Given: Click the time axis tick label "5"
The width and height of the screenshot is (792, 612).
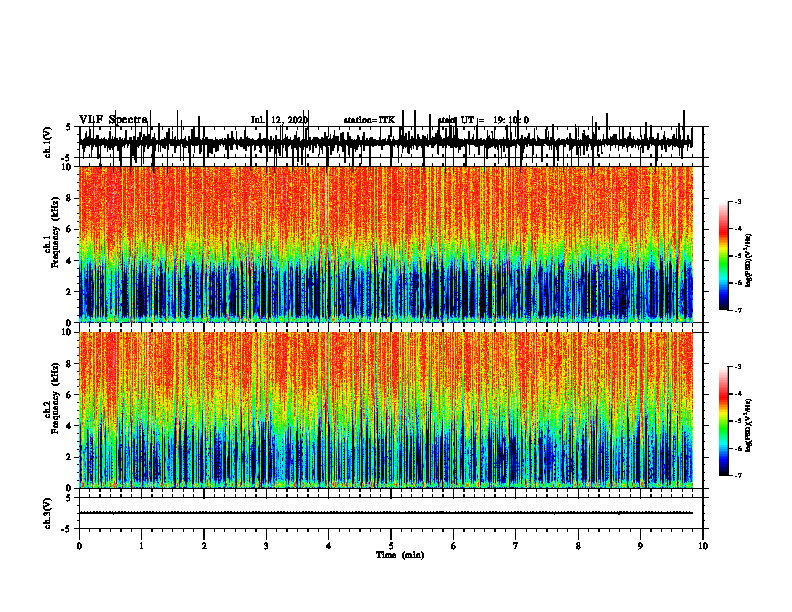Looking at the screenshot, I should [x=391, y=546].
